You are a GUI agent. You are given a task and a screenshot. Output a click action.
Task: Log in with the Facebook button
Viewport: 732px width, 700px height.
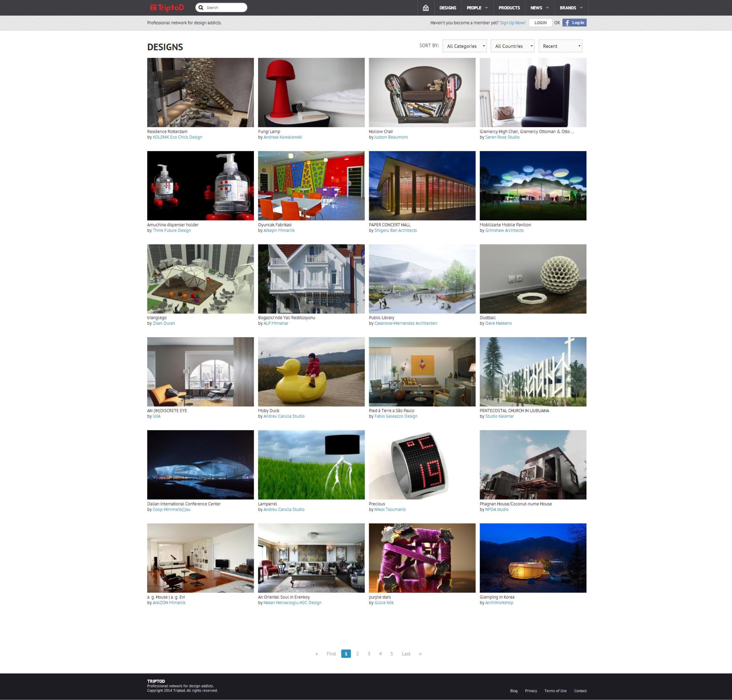coord(574,23)
